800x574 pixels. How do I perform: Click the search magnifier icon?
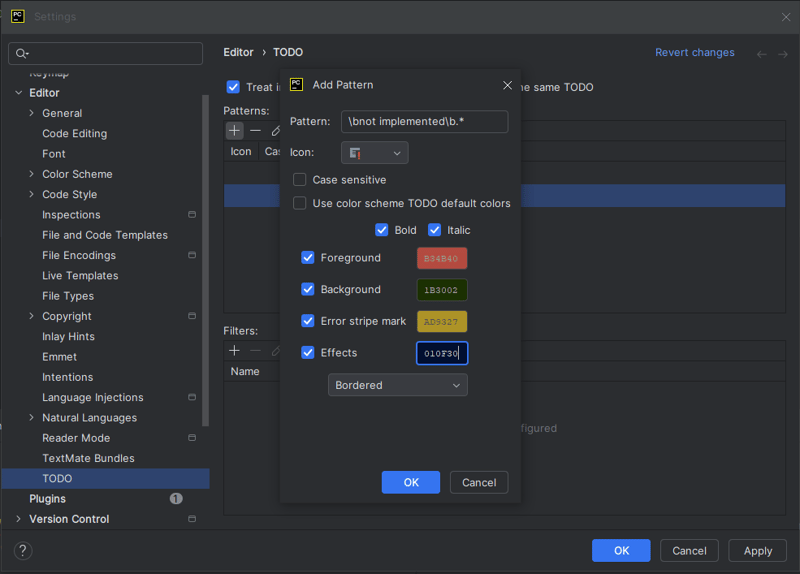pos(22,54)
